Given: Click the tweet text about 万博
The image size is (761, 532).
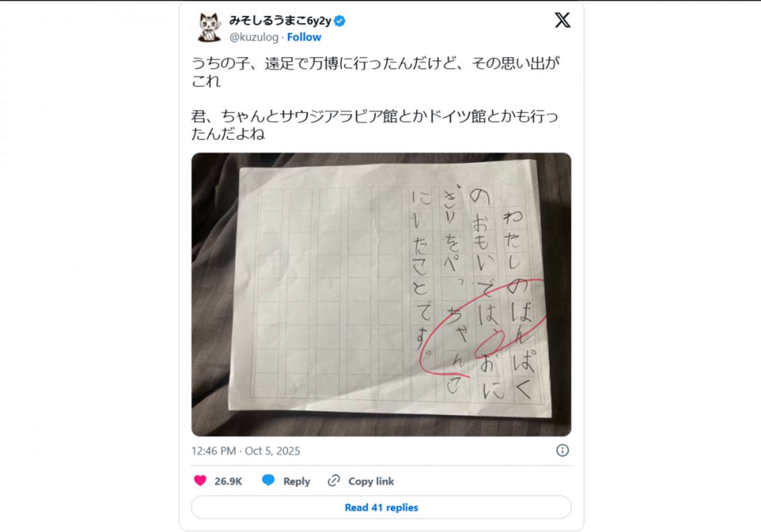Looking at the screenshot, I should (376, 72).
